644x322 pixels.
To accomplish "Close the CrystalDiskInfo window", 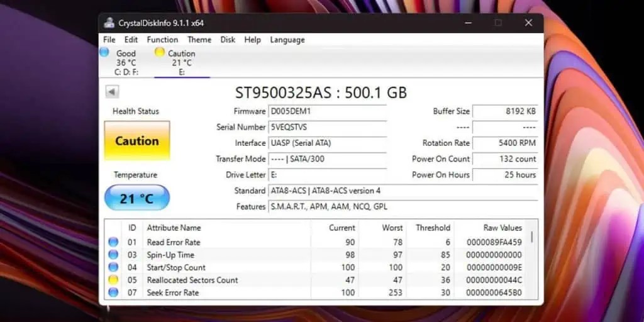I will tap(528, 23).
